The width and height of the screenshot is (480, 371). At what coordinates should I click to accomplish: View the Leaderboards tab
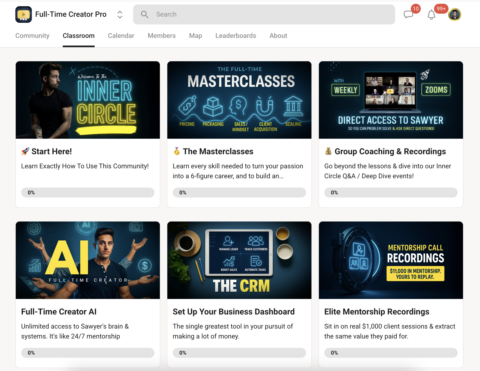236,36
